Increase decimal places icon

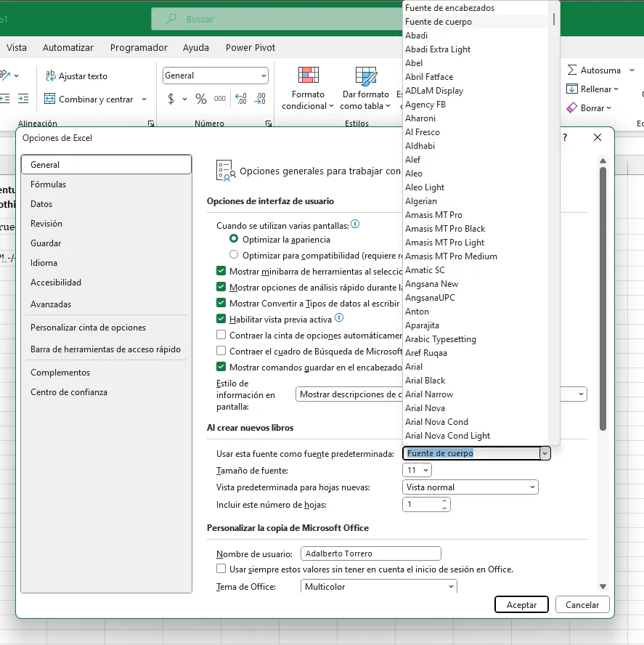241,99
